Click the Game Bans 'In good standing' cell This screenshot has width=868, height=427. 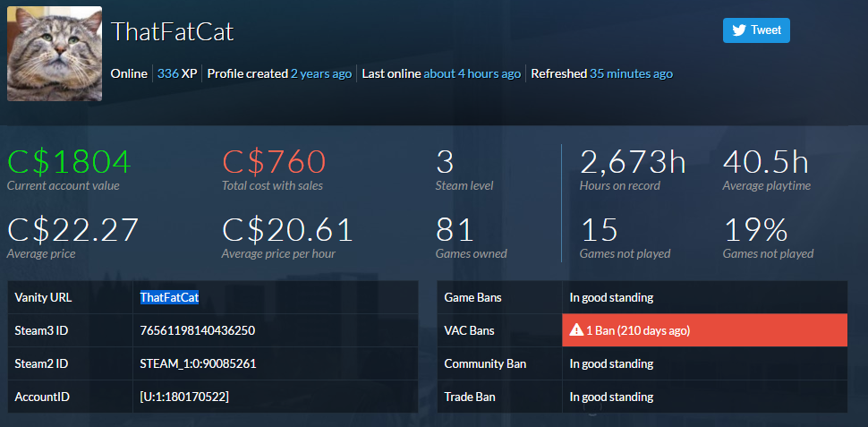coord(705,297)
